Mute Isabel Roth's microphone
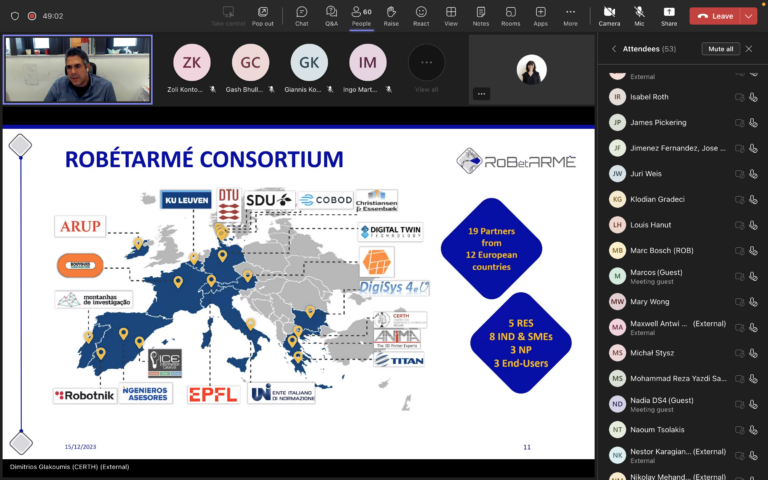 [753, 97]
